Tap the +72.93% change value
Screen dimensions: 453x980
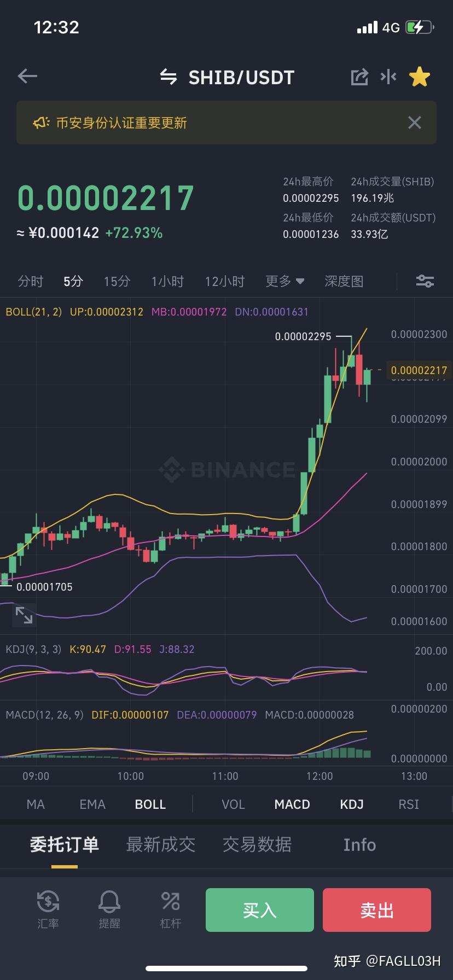pyautogui.click(x=134, y=233)
